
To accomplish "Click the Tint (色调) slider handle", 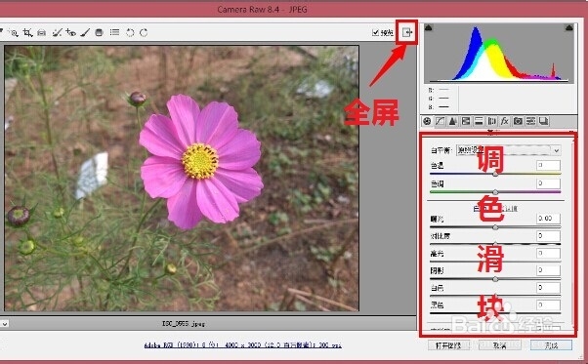I will coord(495,192).
